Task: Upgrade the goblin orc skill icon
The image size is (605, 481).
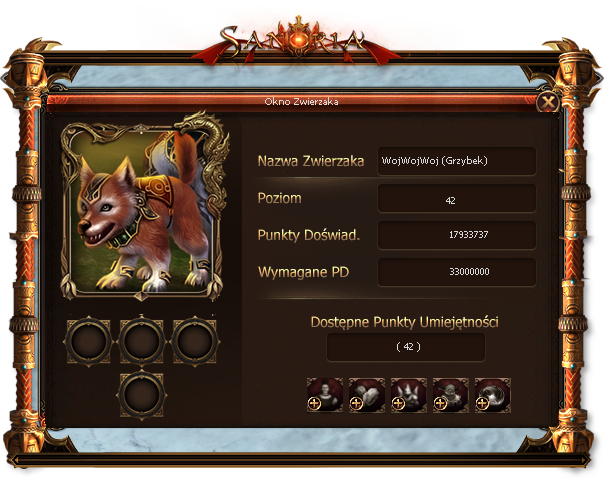Action: pos(451,395)
